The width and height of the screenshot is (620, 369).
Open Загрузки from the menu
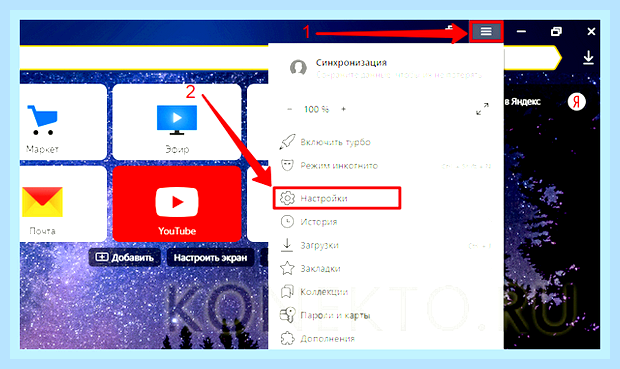click(386, 245)
